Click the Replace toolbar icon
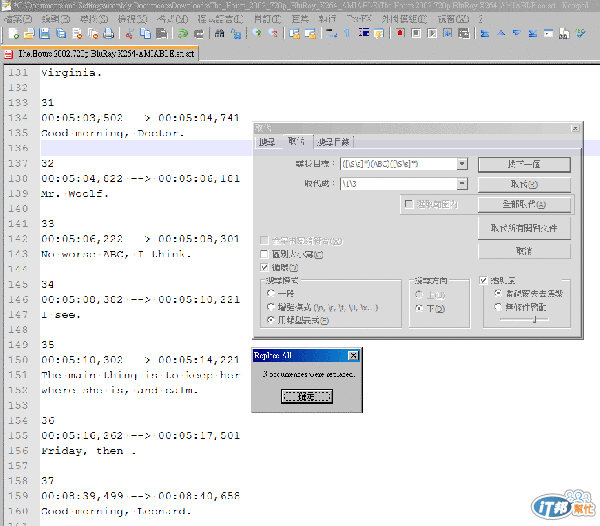This screenshot has height=526, width=600. [236, 34]
